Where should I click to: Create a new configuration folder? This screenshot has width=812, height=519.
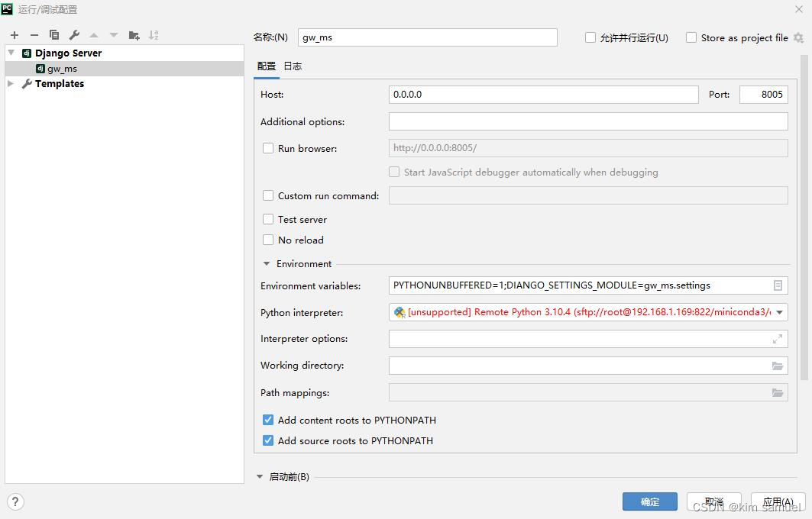(133, 34)
